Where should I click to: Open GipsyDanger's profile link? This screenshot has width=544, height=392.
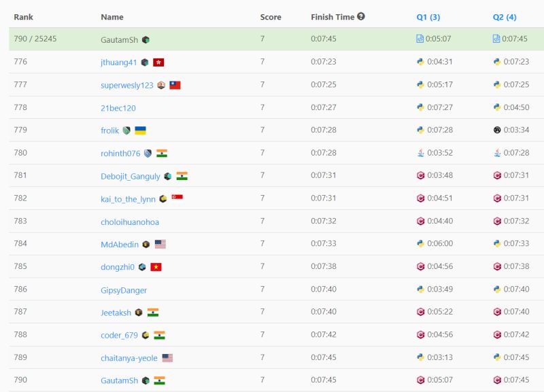point(124,290)
